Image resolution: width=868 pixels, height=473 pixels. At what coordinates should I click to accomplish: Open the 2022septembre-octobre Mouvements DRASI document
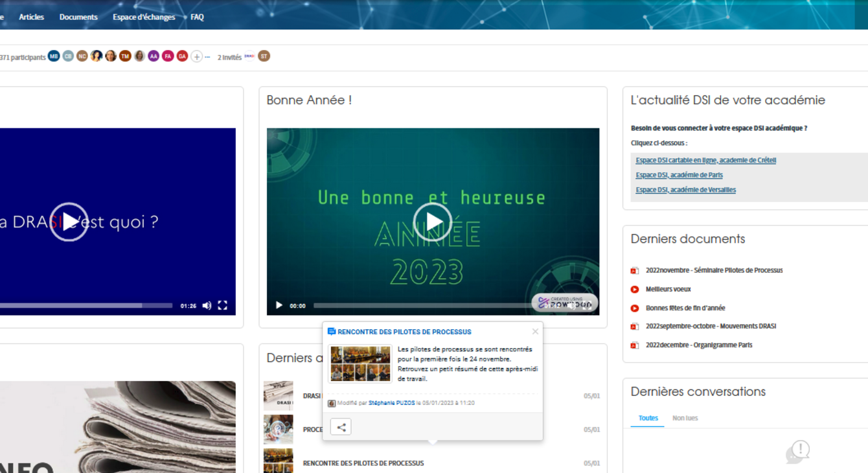point(711,327)
